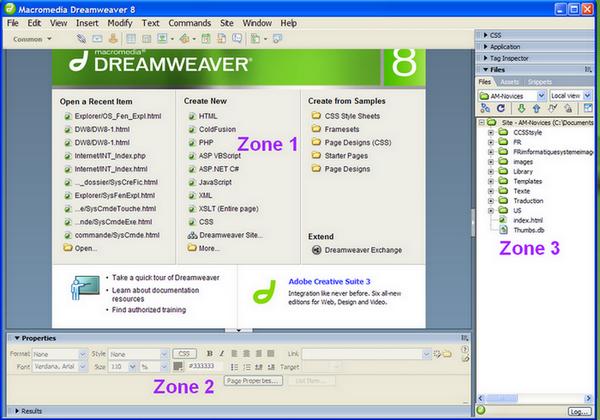Collapse the Files panel group
The height and width of the screenshot is (420, 600).
click(485, 70)
